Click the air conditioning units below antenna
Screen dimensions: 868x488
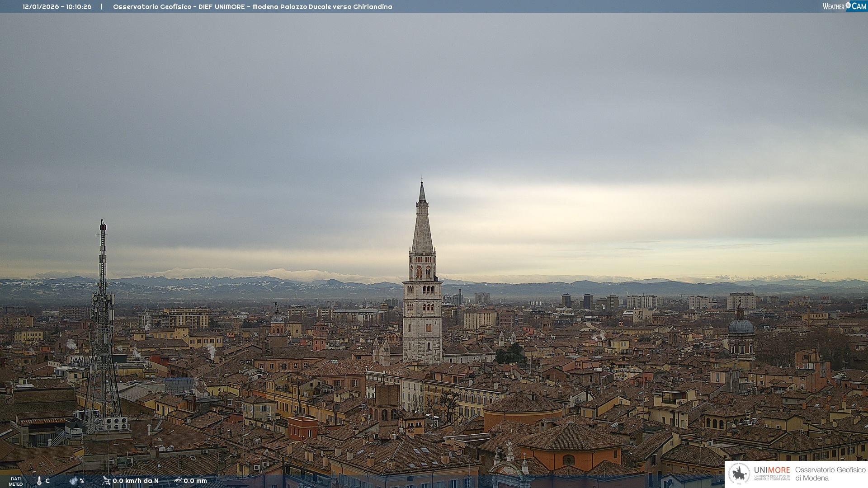click(x=116, y=423)
